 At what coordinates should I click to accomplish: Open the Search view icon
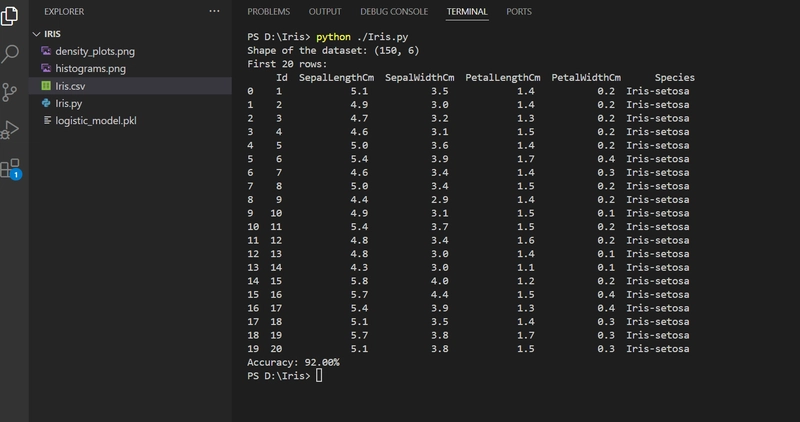click(10, 54)
